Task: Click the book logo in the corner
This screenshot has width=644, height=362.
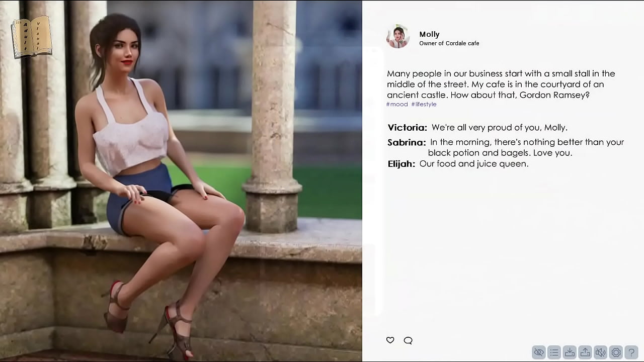Action: pyautogui.click(x=32, y=37)
